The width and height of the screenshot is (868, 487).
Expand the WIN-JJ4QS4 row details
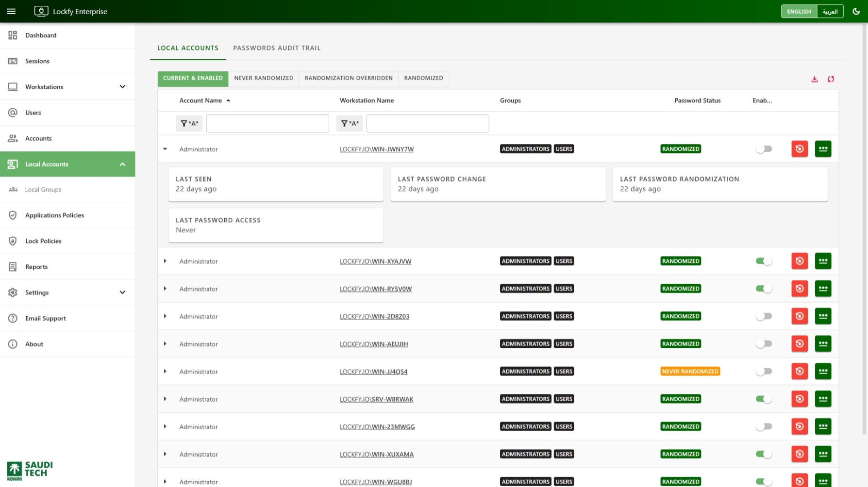(x=165, y=372)
